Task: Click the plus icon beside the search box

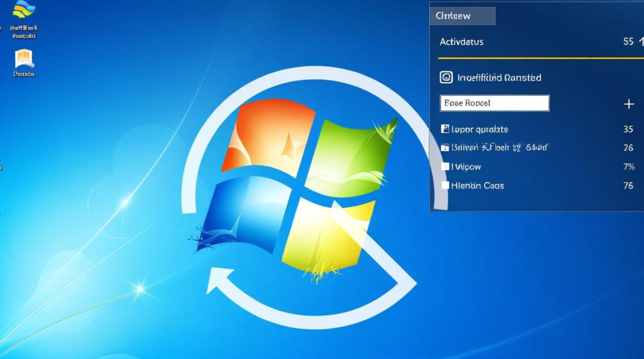Action: tap(628, 104)
